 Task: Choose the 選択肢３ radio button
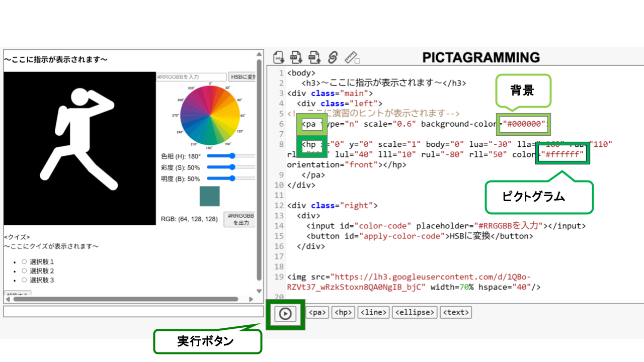click(24, 280)
